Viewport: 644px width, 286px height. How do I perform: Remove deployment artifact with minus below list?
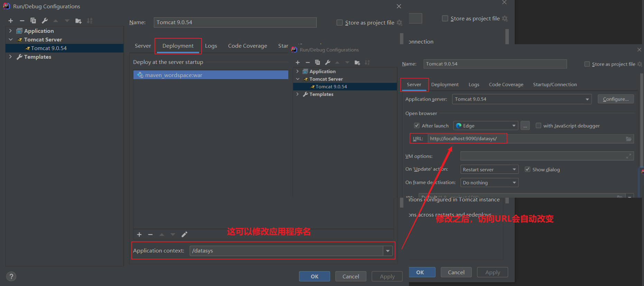[x=150, y=235]
